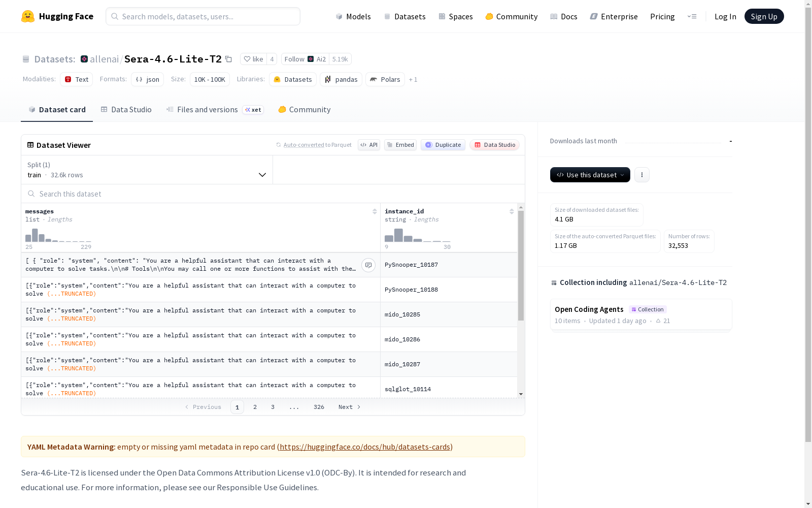Switch to the Dataset card tab
The image size is (812, 508).
point(57,110)
